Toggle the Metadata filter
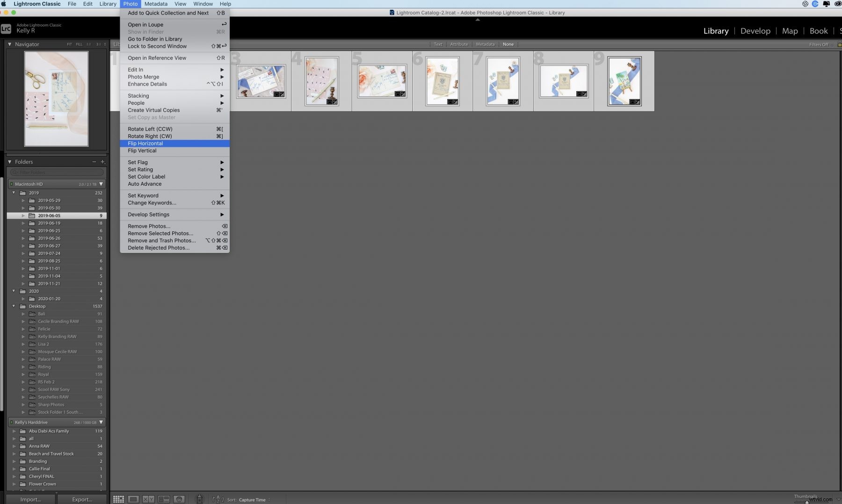 pyautogui.click(x=485, y=44)
